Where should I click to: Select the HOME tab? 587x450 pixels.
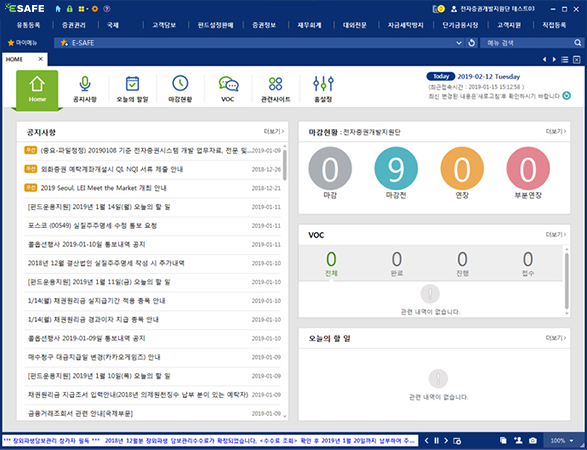coord(25,59)
